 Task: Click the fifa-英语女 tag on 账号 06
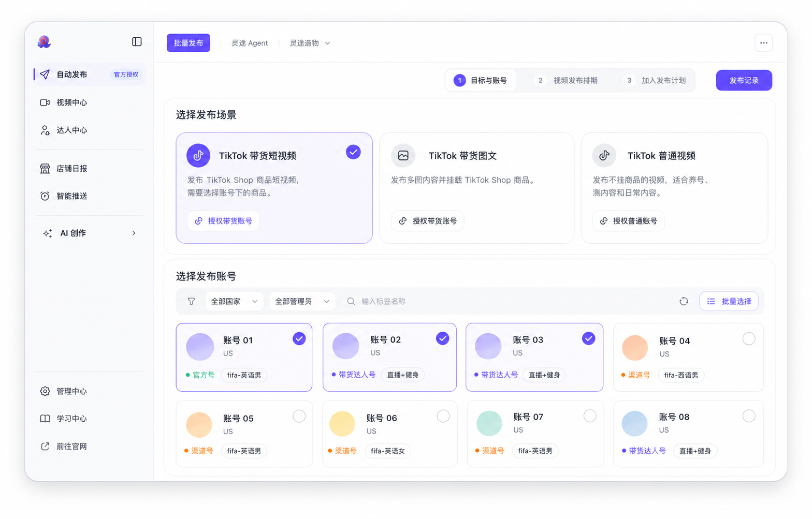tap(388, 451)
